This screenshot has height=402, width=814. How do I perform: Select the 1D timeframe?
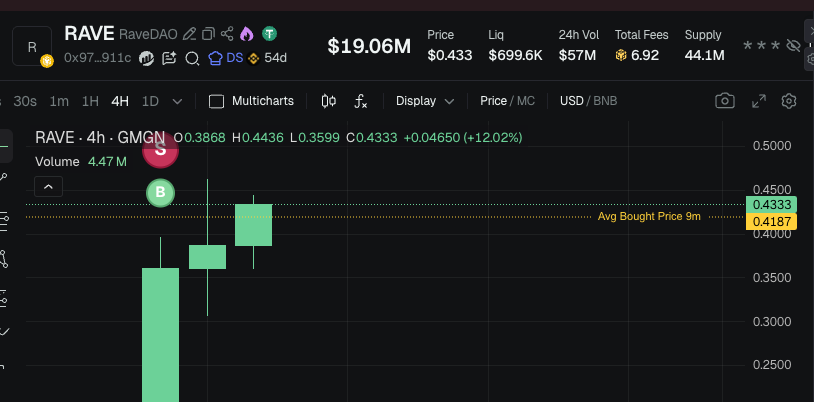pyautogui.click(x=150, y=101)
